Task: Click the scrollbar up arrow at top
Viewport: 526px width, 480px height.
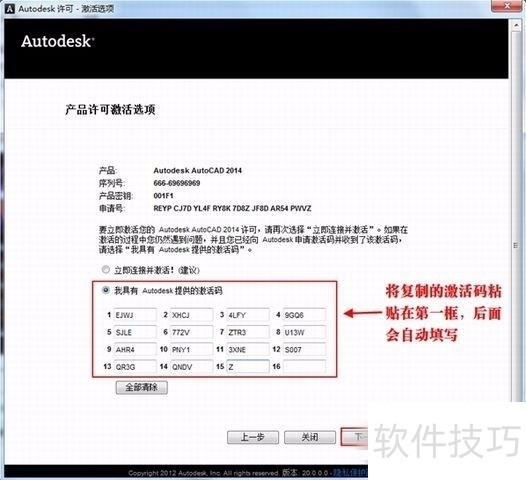Action: pyautogui.click(x=516, y=25)
